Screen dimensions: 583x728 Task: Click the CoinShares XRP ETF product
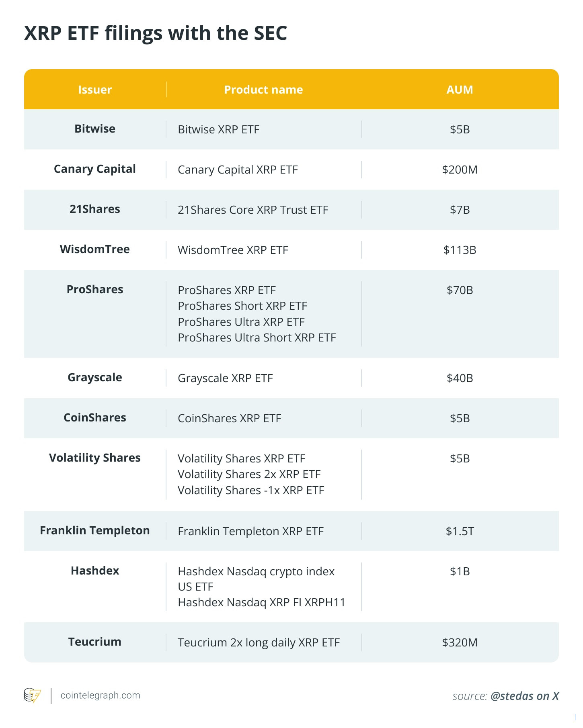[229, 418]
